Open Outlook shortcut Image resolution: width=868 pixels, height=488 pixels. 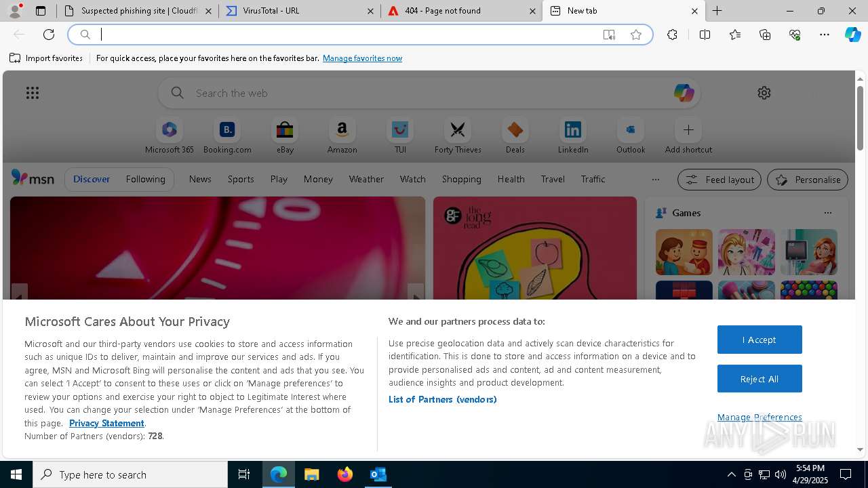coord(631,136)
